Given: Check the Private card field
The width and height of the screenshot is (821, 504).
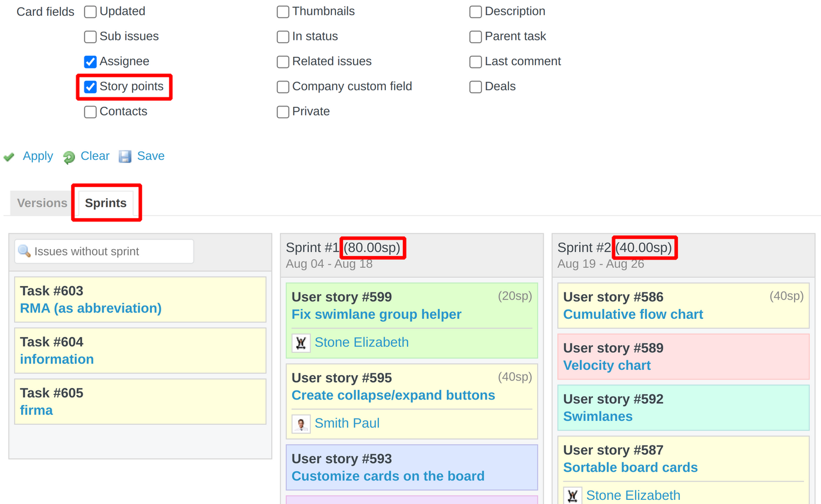Looking at the screenshot, I should pos(283,111).
